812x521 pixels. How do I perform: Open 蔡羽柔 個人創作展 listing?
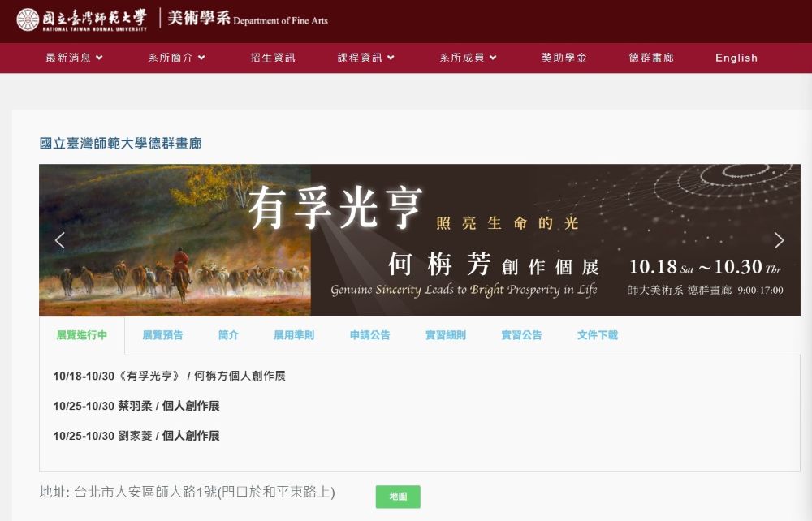coord(136,406)
